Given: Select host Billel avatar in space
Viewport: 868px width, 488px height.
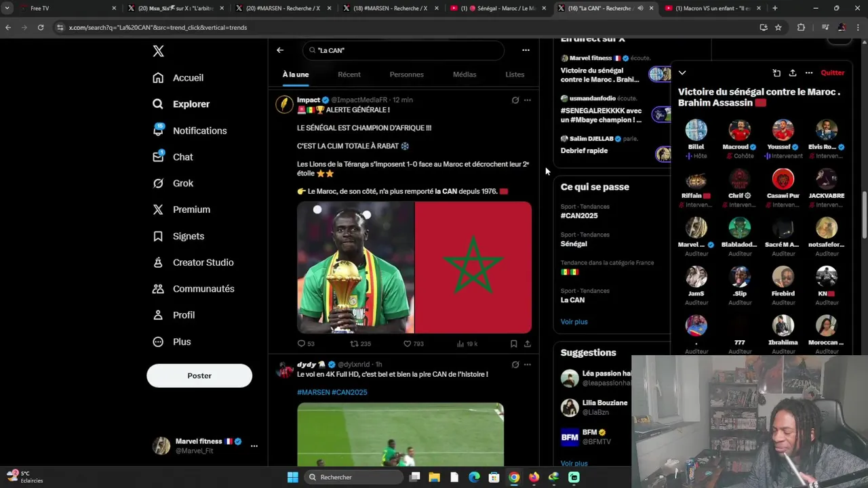Looking at the screenshot, I should coord(696,130).
